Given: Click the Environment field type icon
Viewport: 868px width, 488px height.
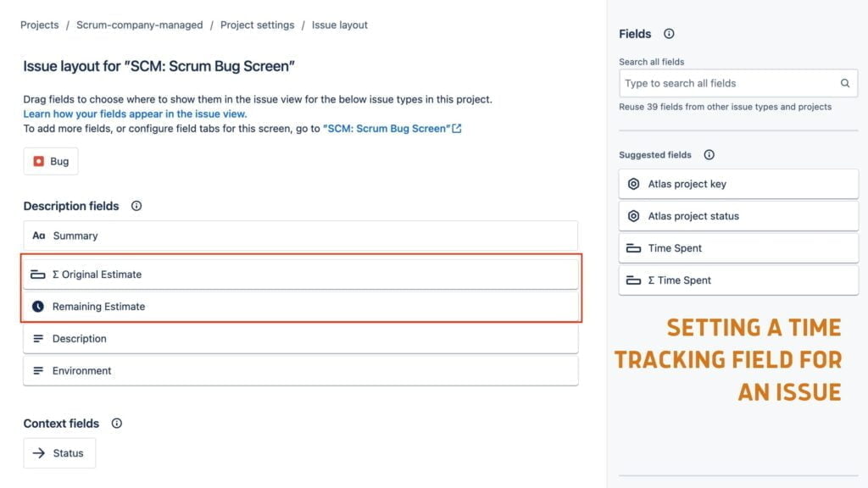Looking at the screenshot, I should coord(39,370).
